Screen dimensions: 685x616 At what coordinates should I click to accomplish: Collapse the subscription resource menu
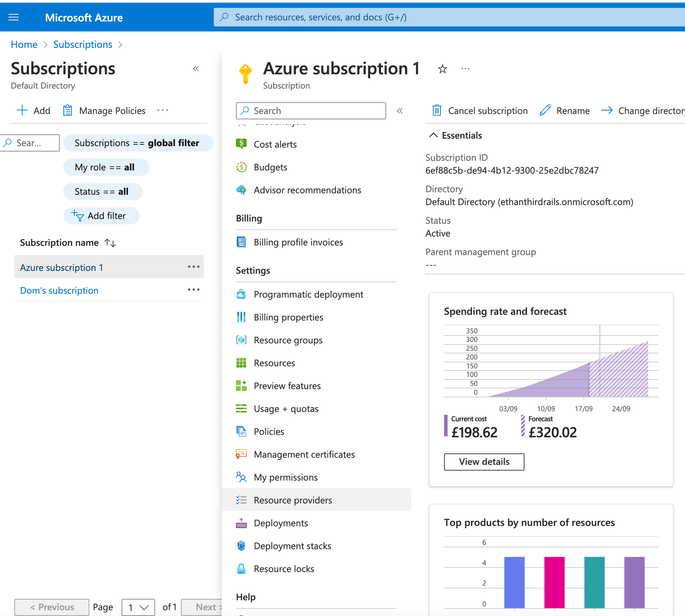point(400,111)
